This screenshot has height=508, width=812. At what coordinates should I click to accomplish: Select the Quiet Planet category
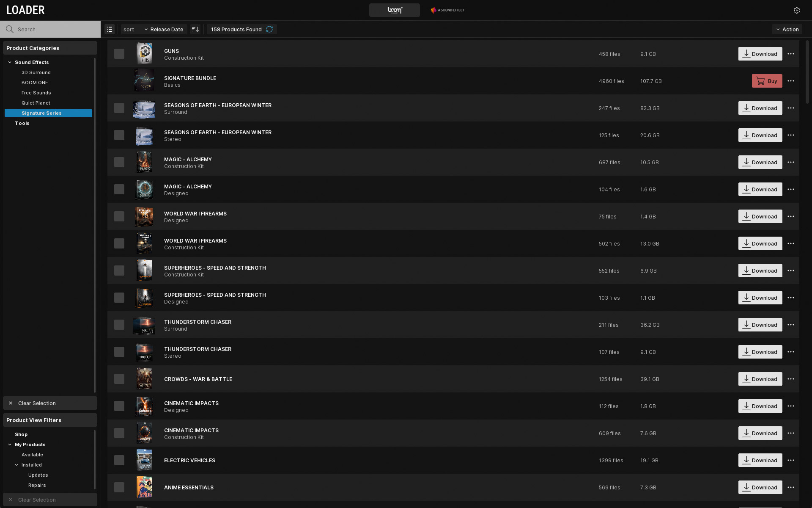[36, 103]
